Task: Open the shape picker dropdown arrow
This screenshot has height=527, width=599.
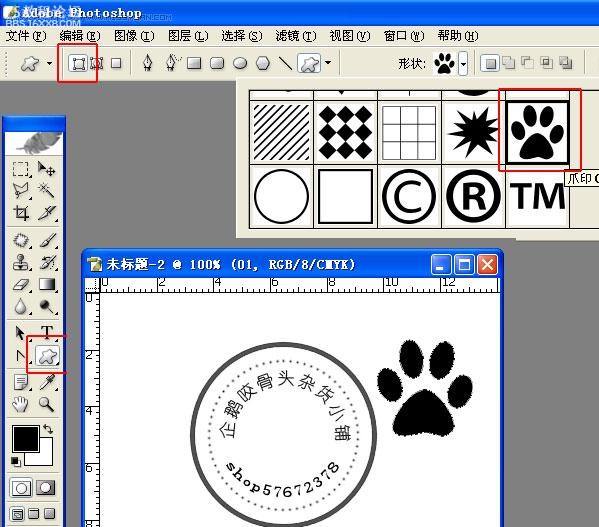Action: click(x=463, y=63)
